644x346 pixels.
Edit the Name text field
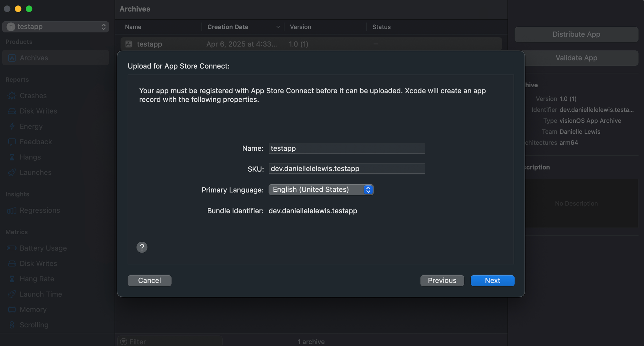(x=347, y=148)
